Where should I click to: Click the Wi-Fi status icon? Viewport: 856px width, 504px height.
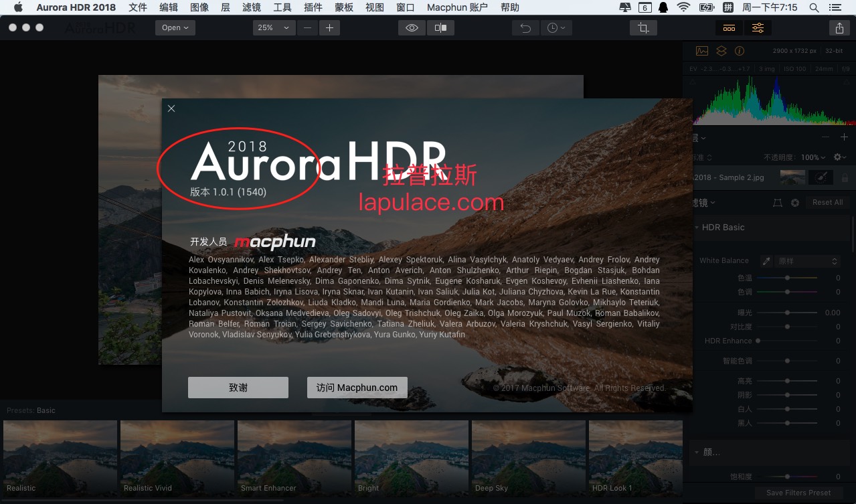[683, 7]
